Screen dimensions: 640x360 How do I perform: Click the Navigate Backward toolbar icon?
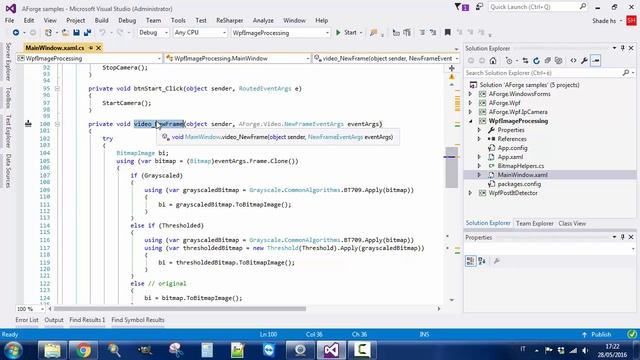[16, 33]
